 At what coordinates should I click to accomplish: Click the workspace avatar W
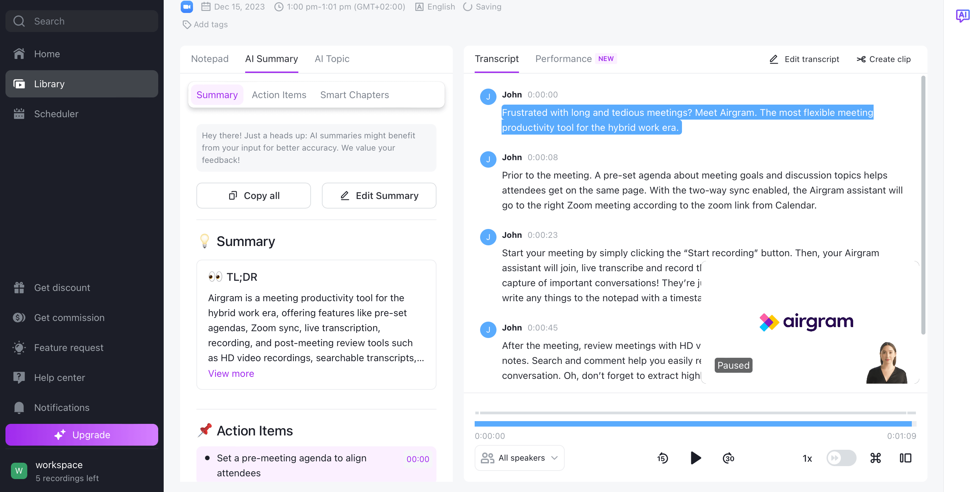(19, 471)
